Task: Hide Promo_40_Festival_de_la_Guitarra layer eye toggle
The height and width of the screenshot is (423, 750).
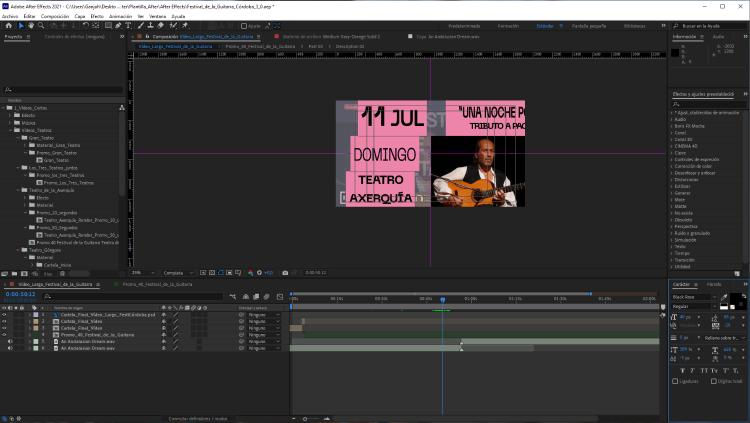Action: [x=4, y=335]
